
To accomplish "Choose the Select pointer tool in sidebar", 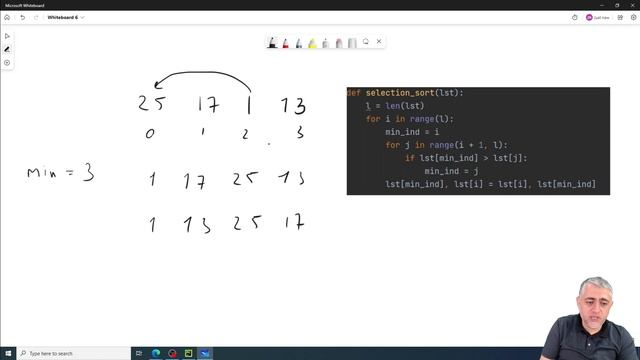I will point(7,36).
